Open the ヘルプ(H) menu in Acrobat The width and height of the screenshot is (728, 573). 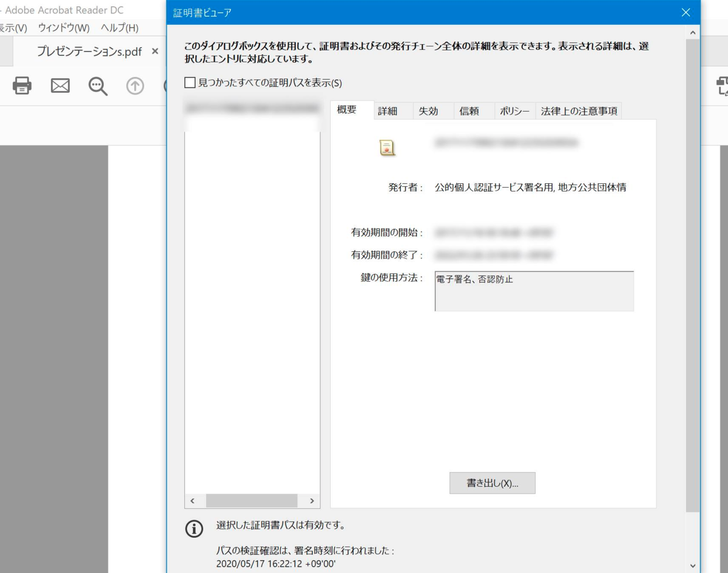(x=120, y=28)
